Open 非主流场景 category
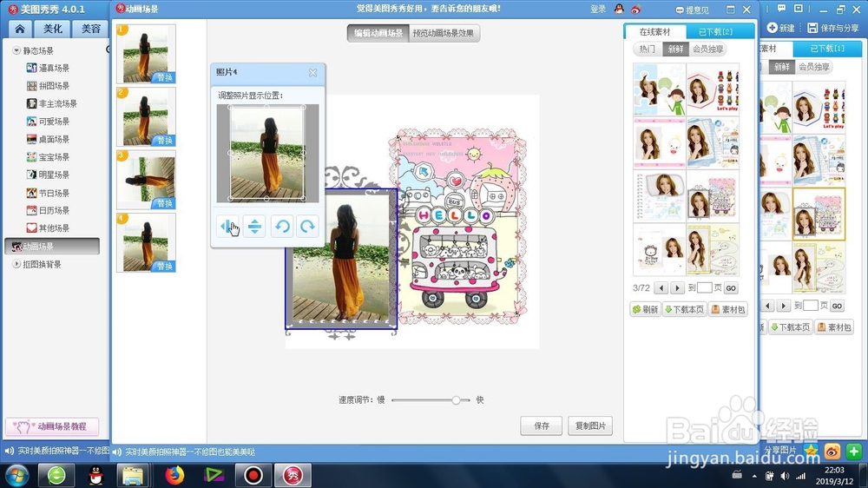Image resolution: width=868 pixels, height=488 pixels. [x=52, y=103]
